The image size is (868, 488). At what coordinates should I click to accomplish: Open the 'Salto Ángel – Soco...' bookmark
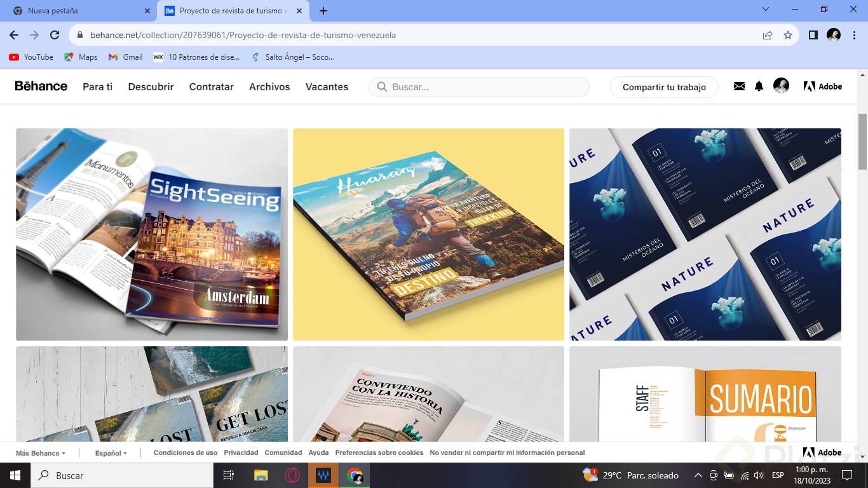[292, 57]
